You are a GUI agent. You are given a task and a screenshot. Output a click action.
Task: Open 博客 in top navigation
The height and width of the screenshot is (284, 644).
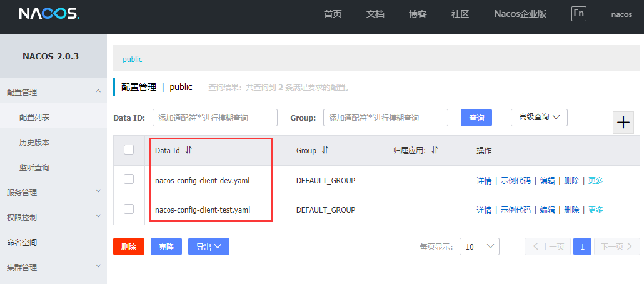418,14
